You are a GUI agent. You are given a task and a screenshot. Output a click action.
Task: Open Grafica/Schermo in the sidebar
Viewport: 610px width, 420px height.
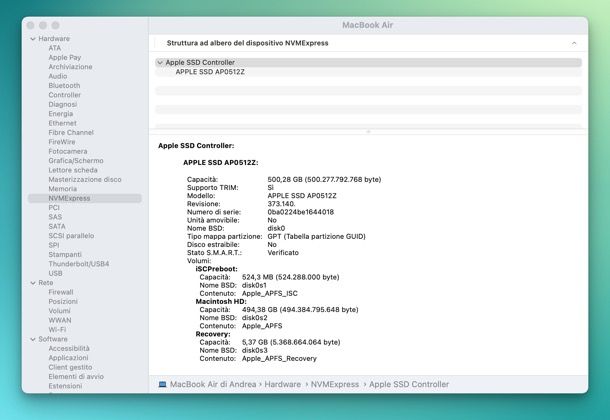pos(76,161)
